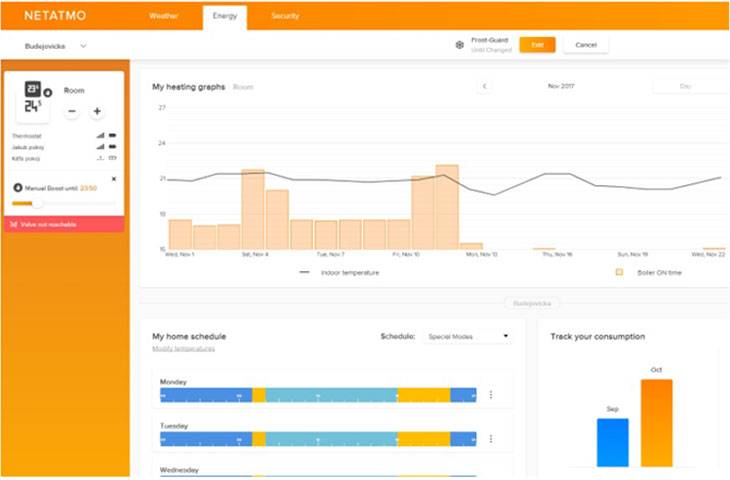This screenshot has width=730, height=480.
Task: Click the Frost-Guard snowflake icon
Action: (459, 45)
